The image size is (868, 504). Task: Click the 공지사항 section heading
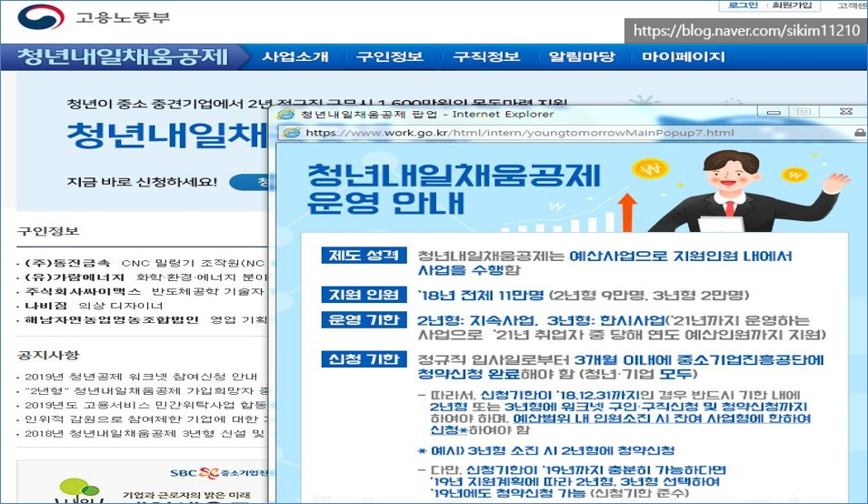pos(48,355)
